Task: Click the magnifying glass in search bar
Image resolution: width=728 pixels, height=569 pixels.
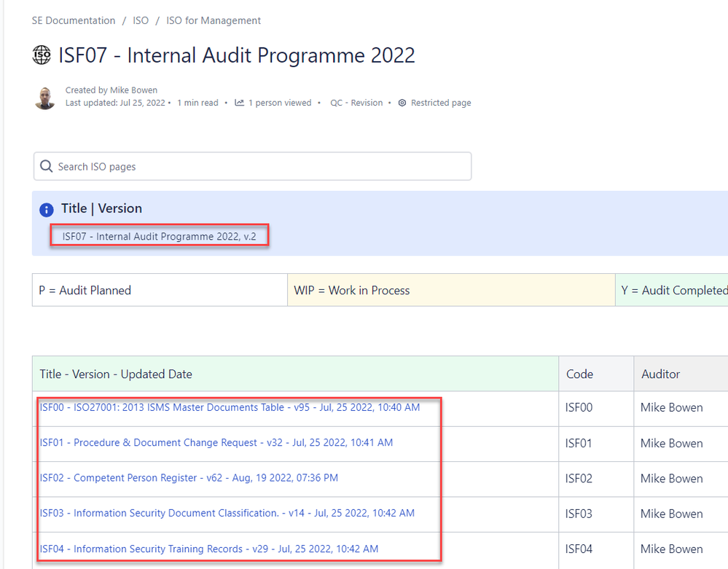Action: pyautogui.click(x=46, y=166)
